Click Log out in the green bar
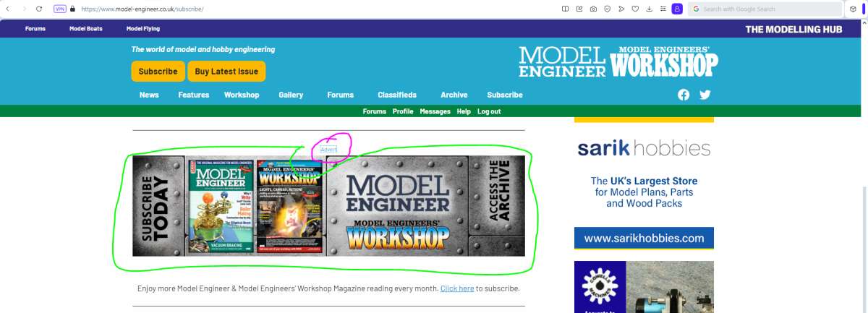Viewport: 868px width, 313px height. click(x=489, y=111)
